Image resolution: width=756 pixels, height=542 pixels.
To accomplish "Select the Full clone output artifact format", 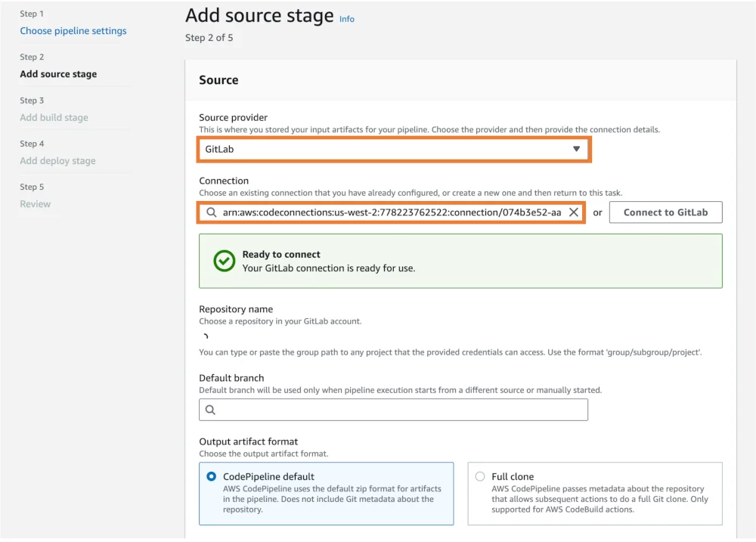I will click(480, 476).
